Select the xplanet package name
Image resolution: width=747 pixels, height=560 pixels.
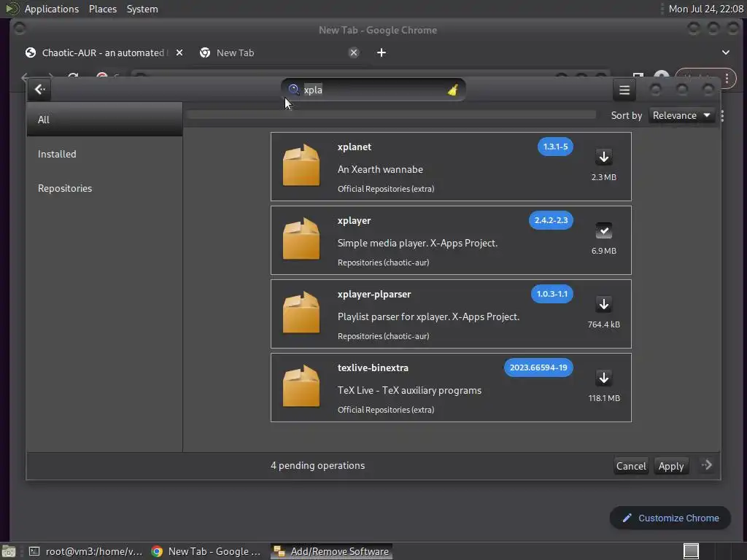(354, 147)
